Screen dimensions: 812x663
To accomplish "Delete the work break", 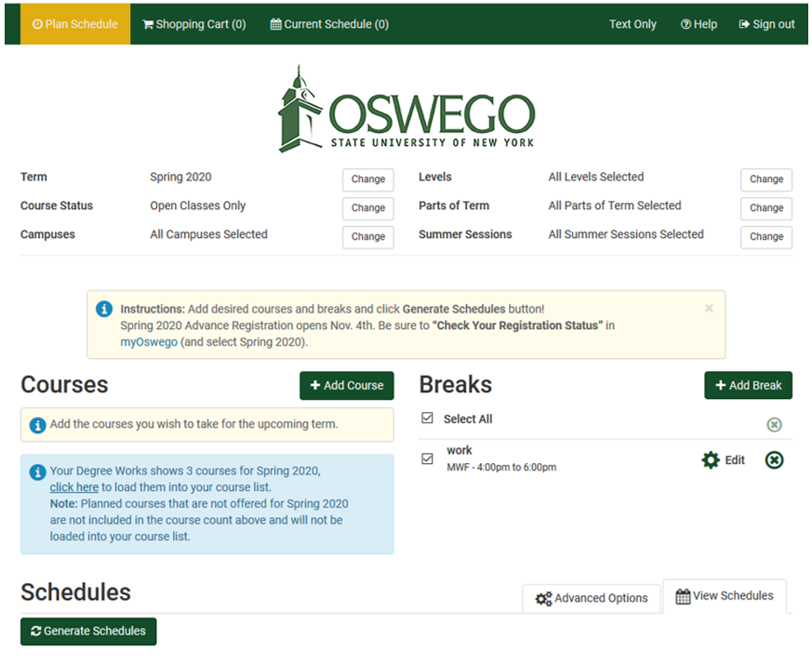I will [774, 460].
